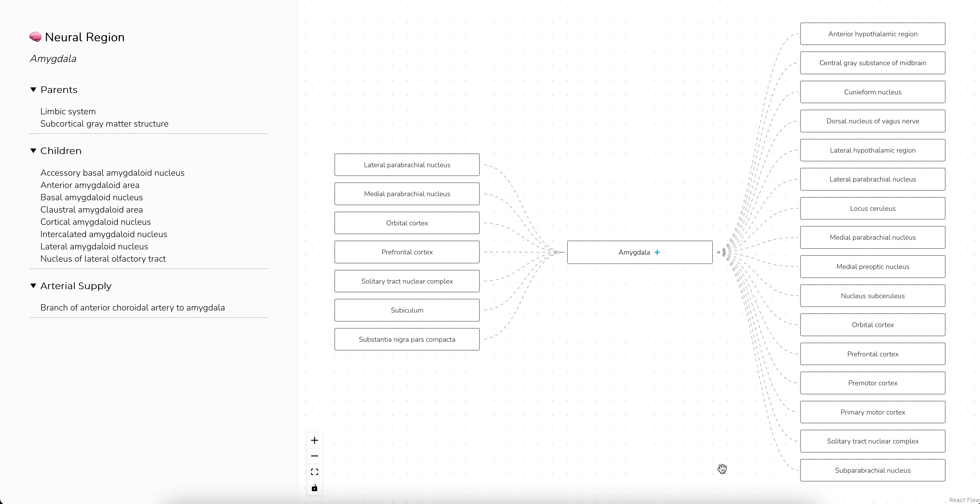Open Subcortical gray matter structure link

pyautogui.click(x=104, y=124)
